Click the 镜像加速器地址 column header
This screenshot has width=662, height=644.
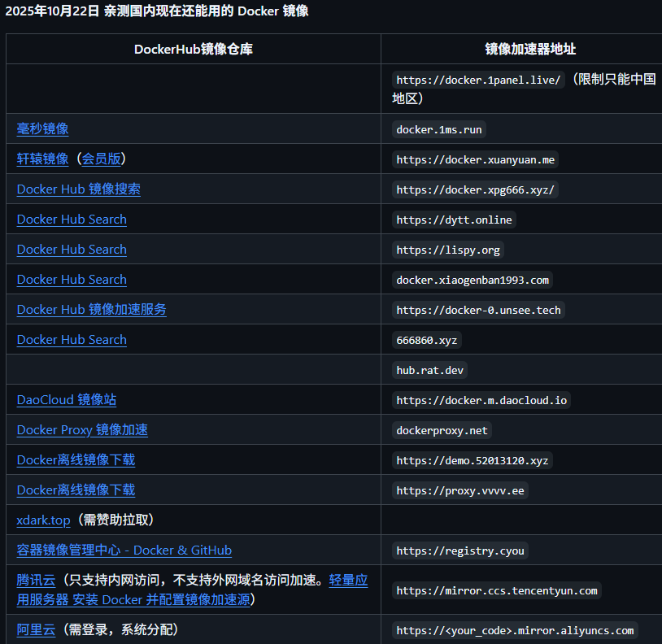530,49
